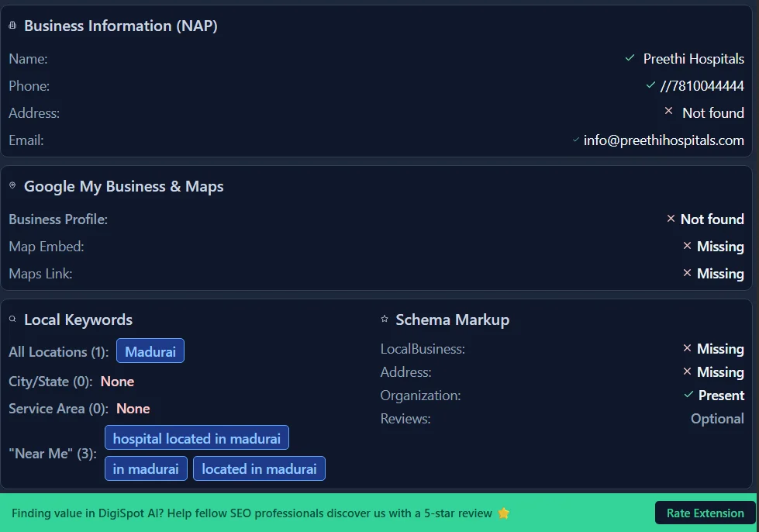Click the Business Information (NAP) heading
Viewport: 759px width, 532px height.
[x=120, y=26]
